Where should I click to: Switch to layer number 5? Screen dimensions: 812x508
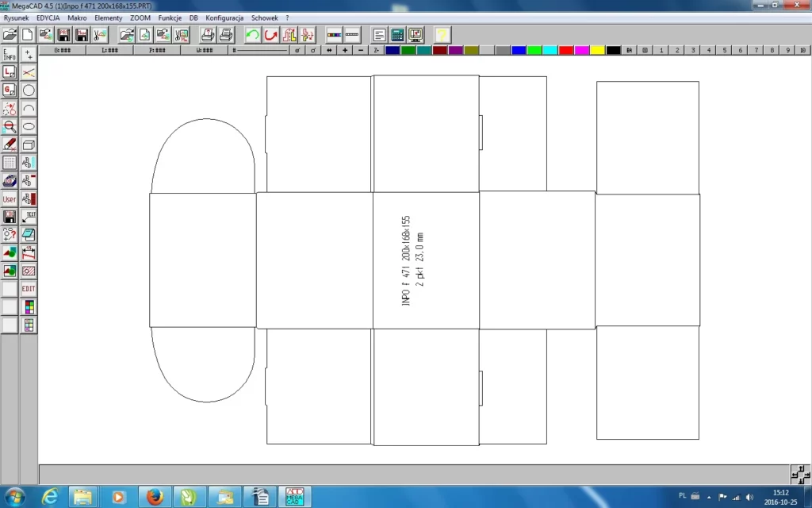click(725, 50)
